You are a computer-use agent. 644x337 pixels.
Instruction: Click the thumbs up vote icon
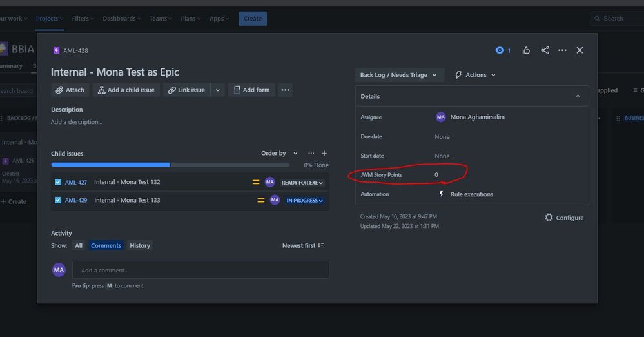[526, 50]
